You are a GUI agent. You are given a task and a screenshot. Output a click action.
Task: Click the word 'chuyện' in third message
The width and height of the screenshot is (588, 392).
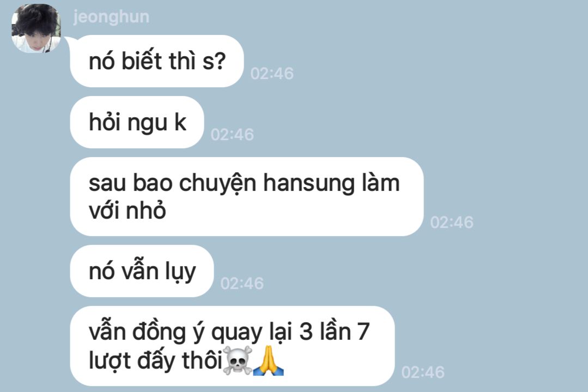pyautogui.click(x=217, y=184)
